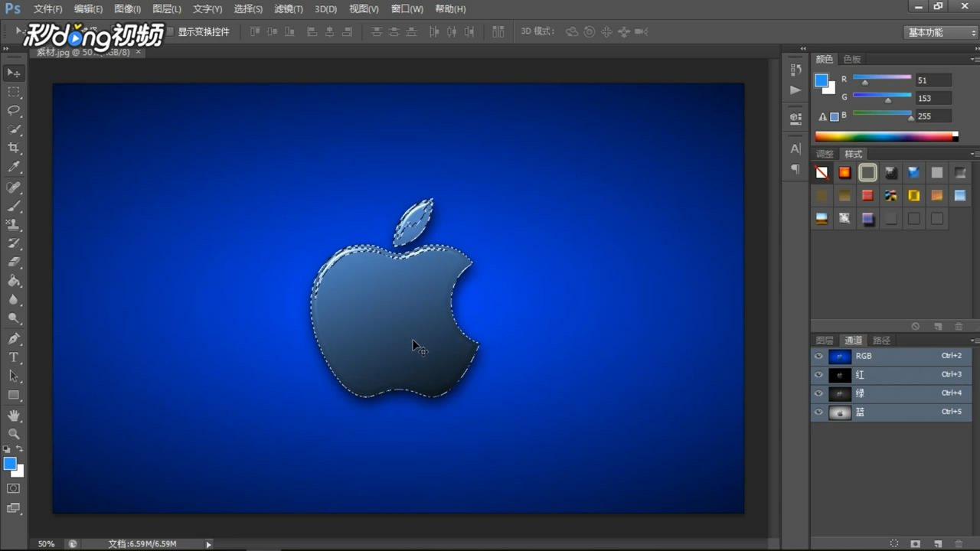Open the History panel icon
The image size is (980, 551).
pos(795,70)
